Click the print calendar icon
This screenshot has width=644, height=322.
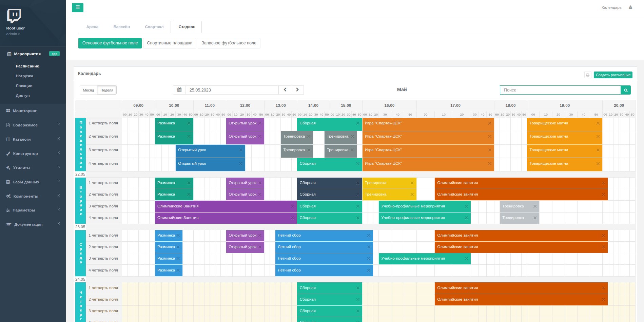[588, 75]
